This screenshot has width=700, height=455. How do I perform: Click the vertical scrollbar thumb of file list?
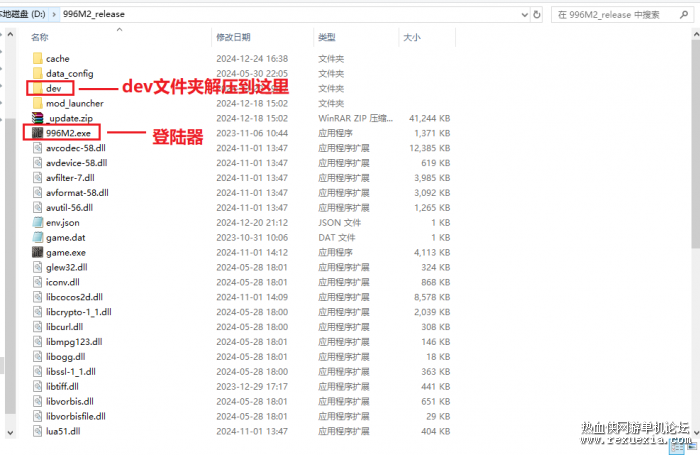pos(696,144)
